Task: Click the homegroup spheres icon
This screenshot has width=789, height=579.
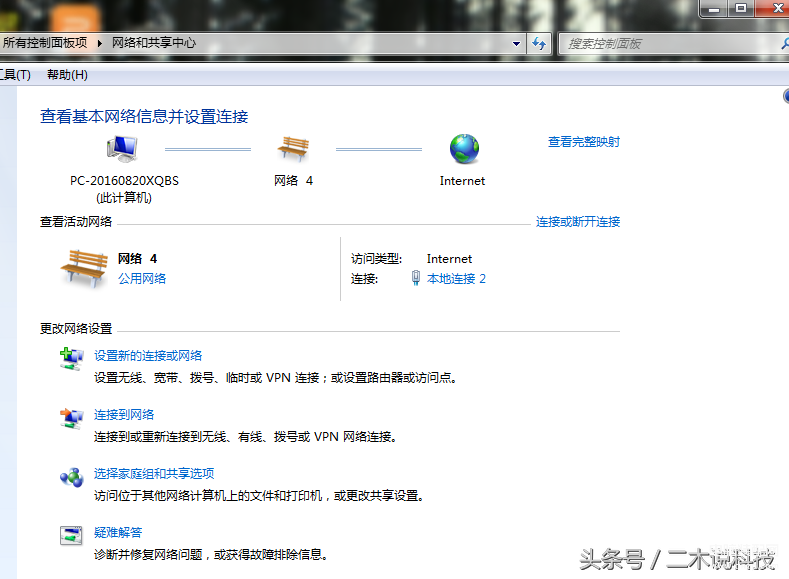Action: 71,477
